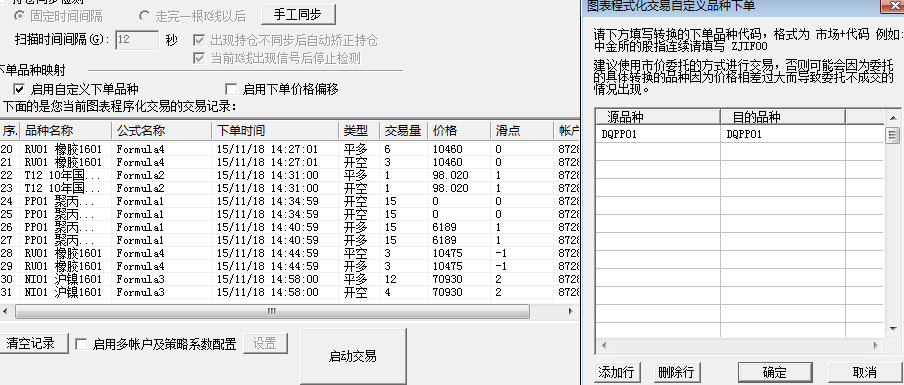Select row 31 NI01 开空 record
This screenshot has width=904, height=385.
tap(289, 292)
